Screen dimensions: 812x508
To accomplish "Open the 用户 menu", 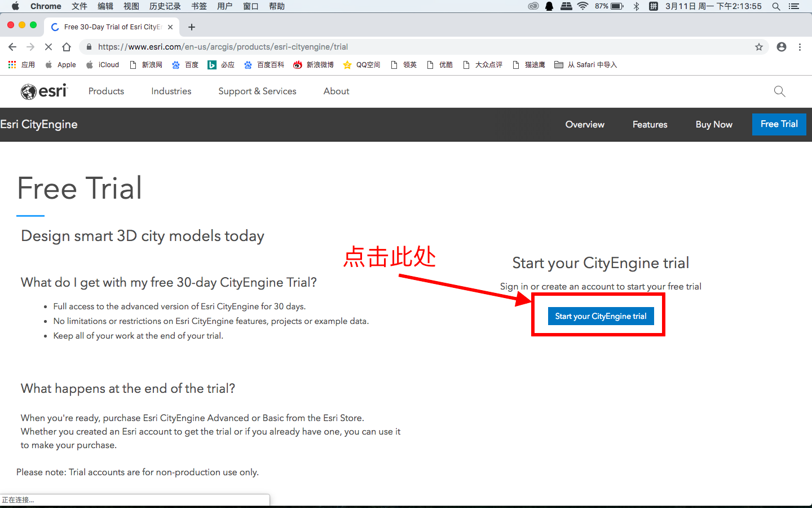I will pyautogui.click(x=225, y=6).
